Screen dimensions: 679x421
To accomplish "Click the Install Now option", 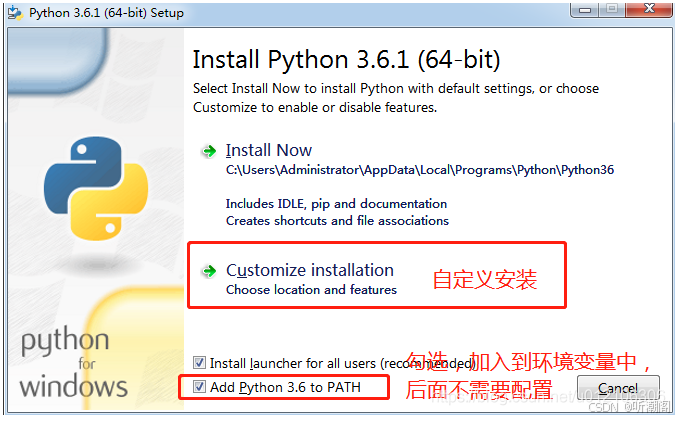I will pyautogui.click(x=268, y=150).
